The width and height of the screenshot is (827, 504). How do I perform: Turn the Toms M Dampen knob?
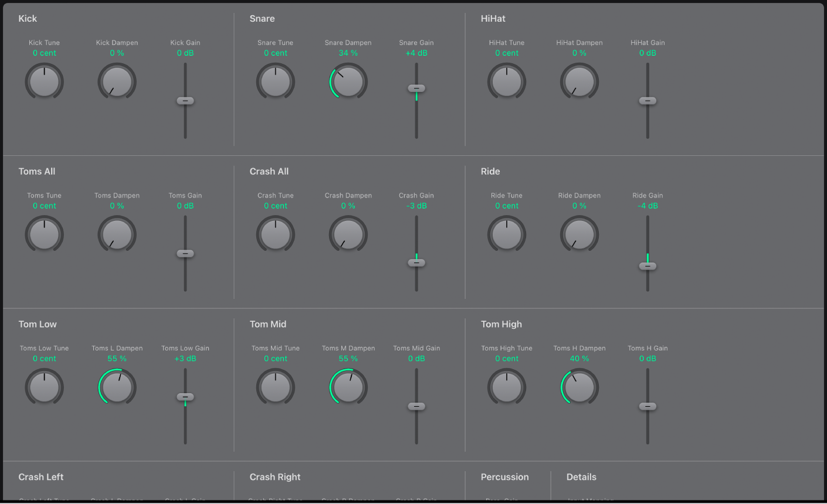(348, 387)
